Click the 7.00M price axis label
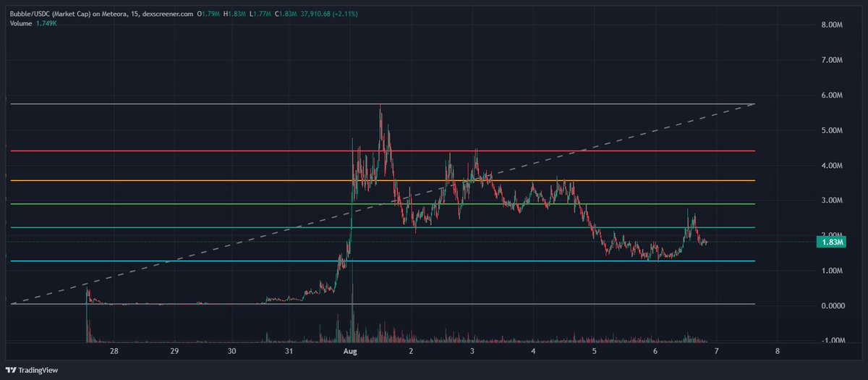The height and width of the screenshot is (380, 868). click(833, 60)
